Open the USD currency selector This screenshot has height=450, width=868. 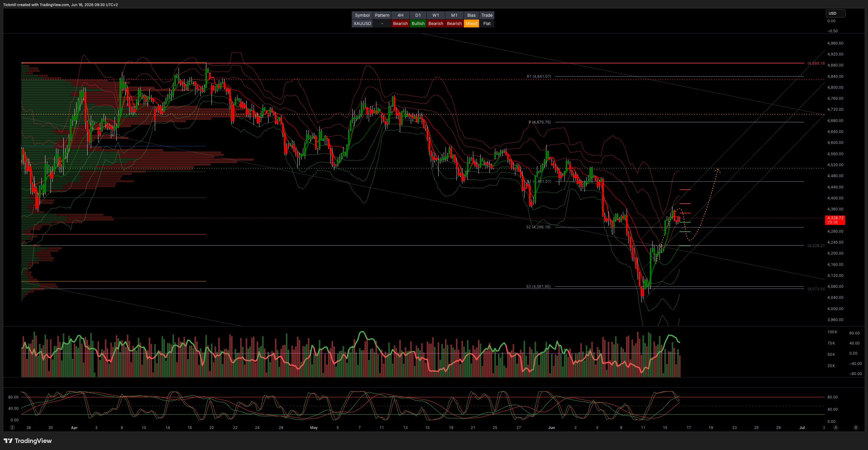835,13
